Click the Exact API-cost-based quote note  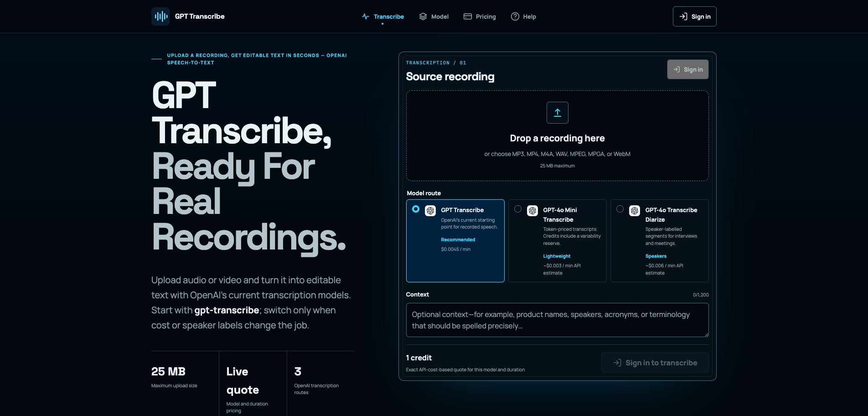tap(465, 370)
